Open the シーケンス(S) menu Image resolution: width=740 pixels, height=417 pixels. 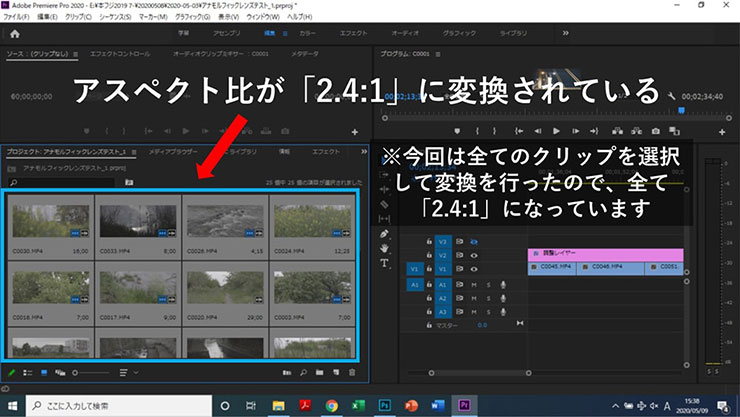point(115,17)
